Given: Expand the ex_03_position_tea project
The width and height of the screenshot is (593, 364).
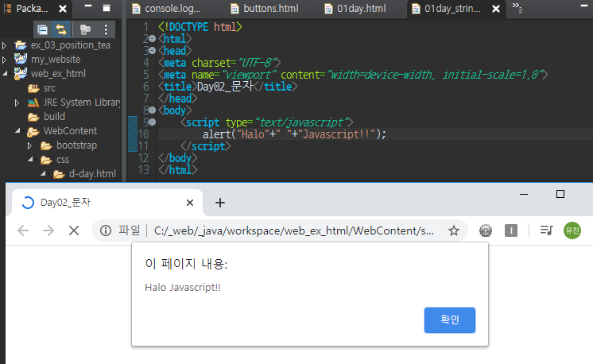Looking at the screenshot, I should tap(5, 46).
